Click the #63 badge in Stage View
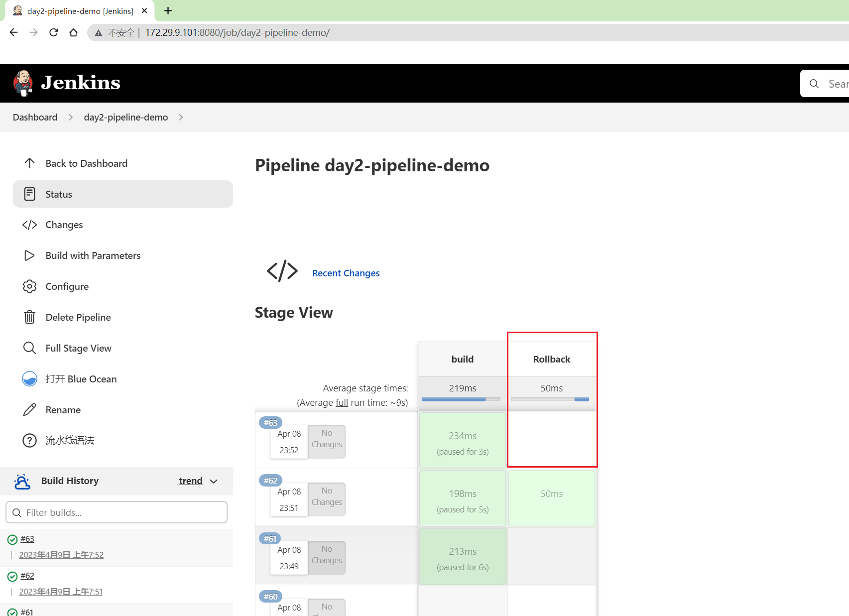This screenshot has height=616, width=849. pos(270,422)
